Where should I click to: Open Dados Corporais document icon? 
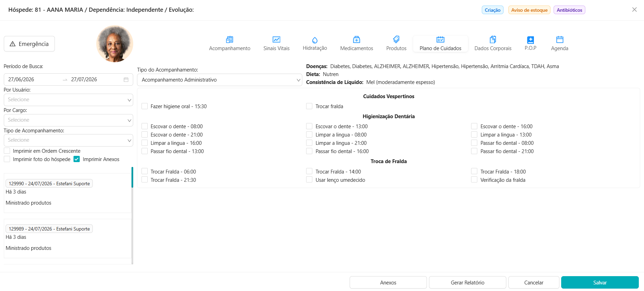click(493, 39)
